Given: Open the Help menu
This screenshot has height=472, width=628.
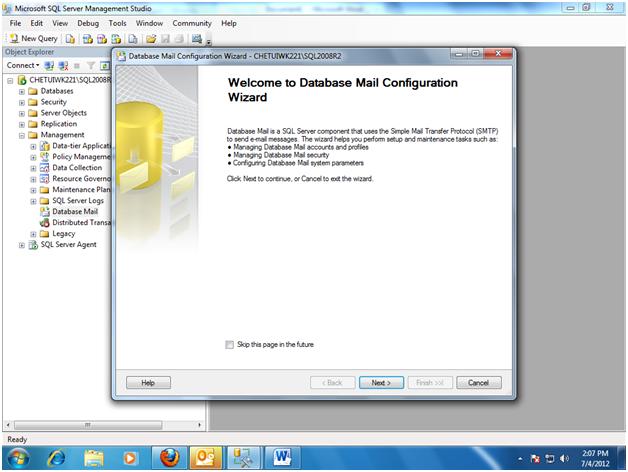Looking at the screenshot, I should click(229, 23).
